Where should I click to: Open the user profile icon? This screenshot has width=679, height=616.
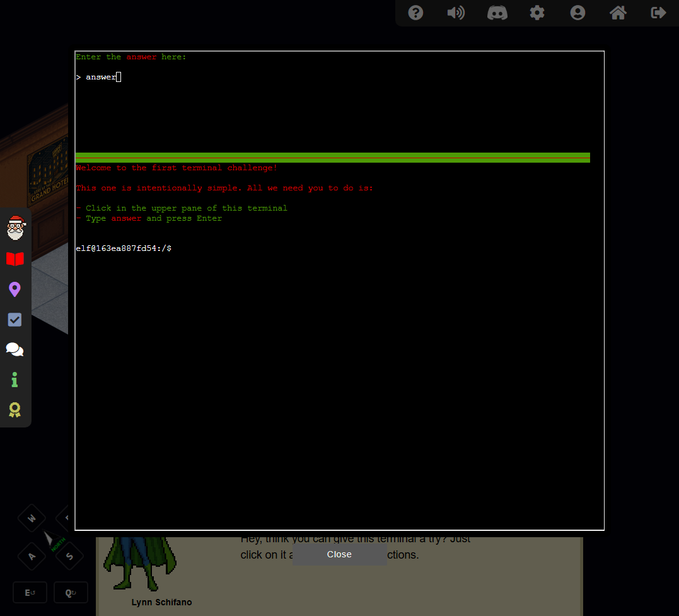tap(577, 13)
